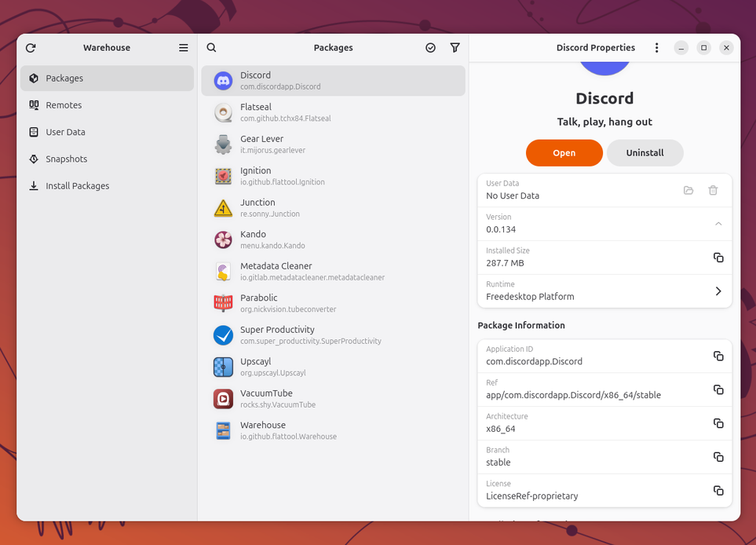Switch to the Remotes sidebar page
756x545 pixels.
point(107,105)
